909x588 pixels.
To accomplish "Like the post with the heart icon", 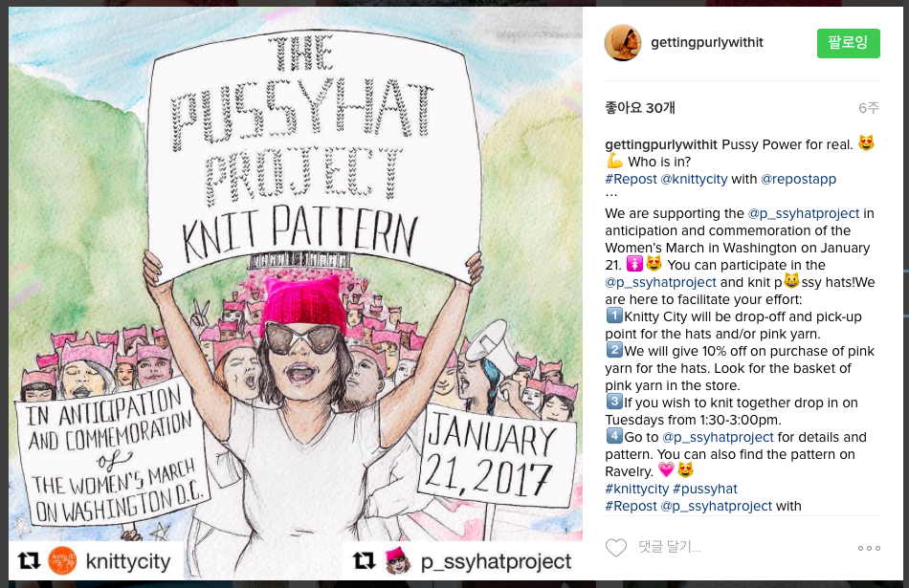I will click(615, 548).
